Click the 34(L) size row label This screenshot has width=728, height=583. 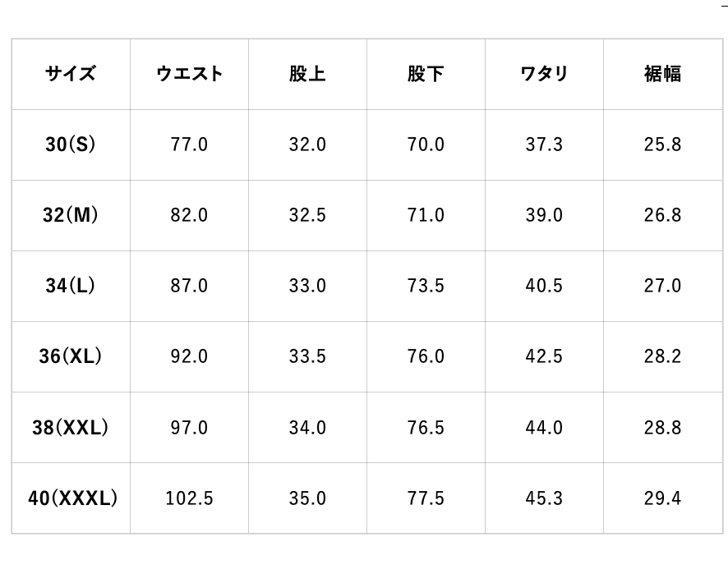[71, 286]
